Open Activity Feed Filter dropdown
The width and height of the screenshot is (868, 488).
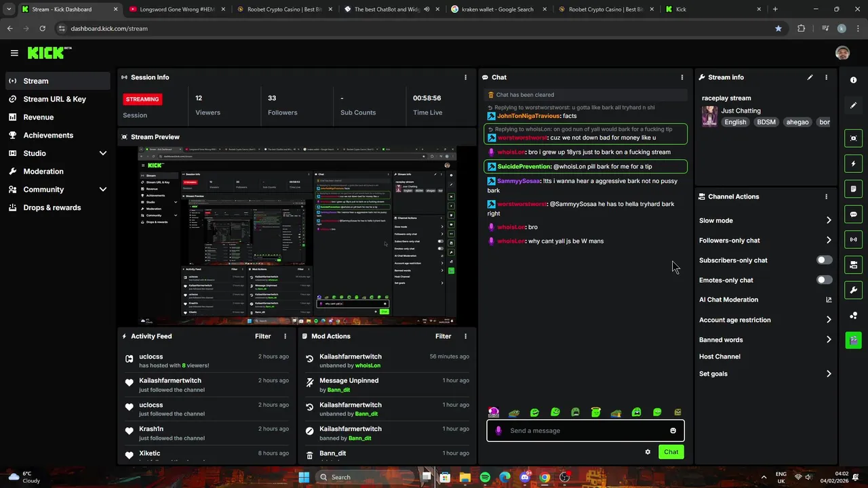[x=263, y=336]
